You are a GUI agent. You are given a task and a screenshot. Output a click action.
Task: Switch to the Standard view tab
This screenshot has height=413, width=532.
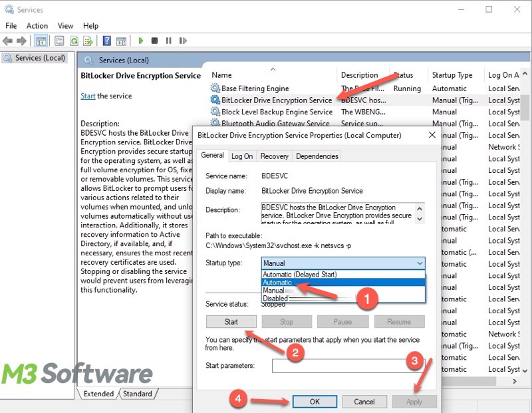[138, 394]
